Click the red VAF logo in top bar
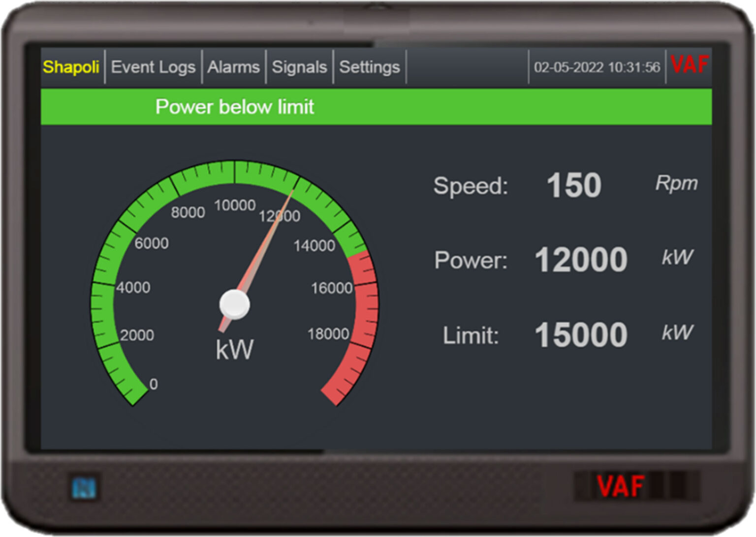 click(689, 65)
